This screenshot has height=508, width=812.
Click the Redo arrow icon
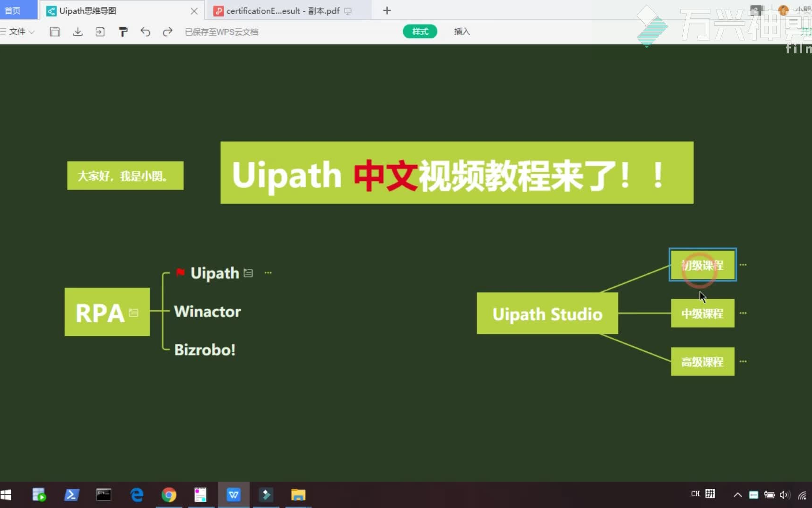(167, 32)
